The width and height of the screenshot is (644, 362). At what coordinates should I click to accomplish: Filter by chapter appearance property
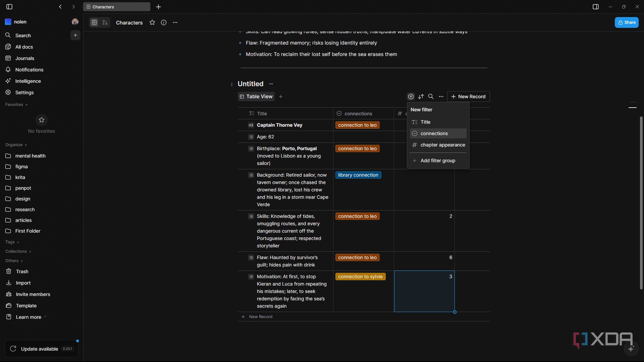point(438,145)
